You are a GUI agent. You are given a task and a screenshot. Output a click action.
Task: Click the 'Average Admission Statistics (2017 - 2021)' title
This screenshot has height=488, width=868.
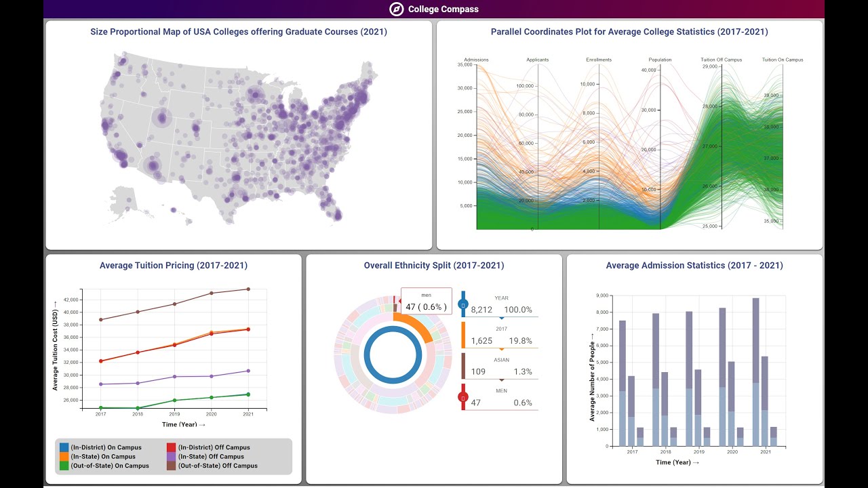pyautogui.click(x=694, y=266)
